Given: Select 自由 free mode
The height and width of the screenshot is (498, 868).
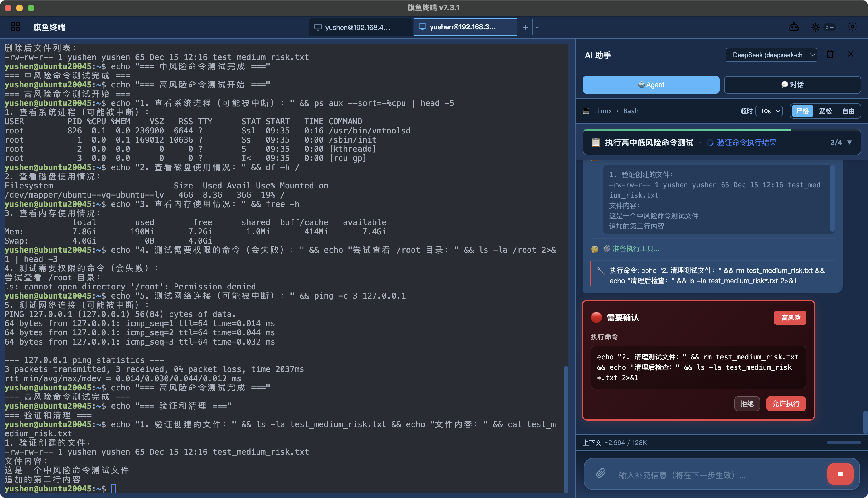Looking at the screenshot, I should (848, 111).
